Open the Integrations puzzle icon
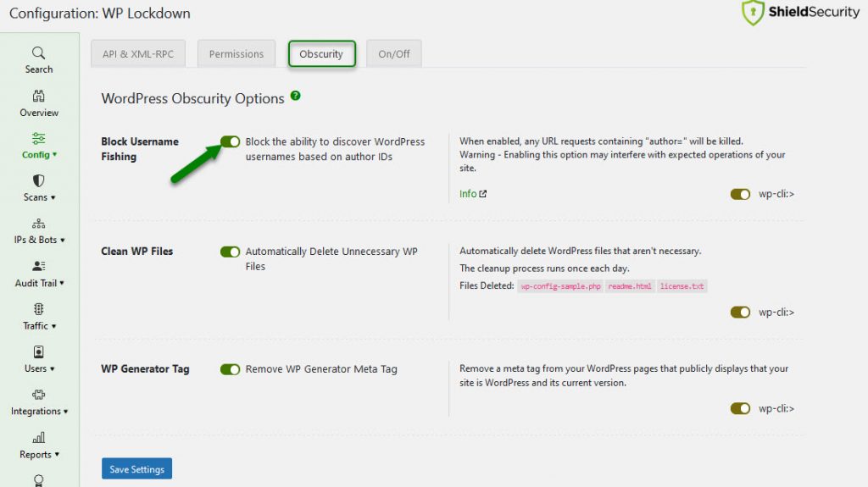This screenshot has height=487, width=868. pyautogui.click(x=38, y=395)
